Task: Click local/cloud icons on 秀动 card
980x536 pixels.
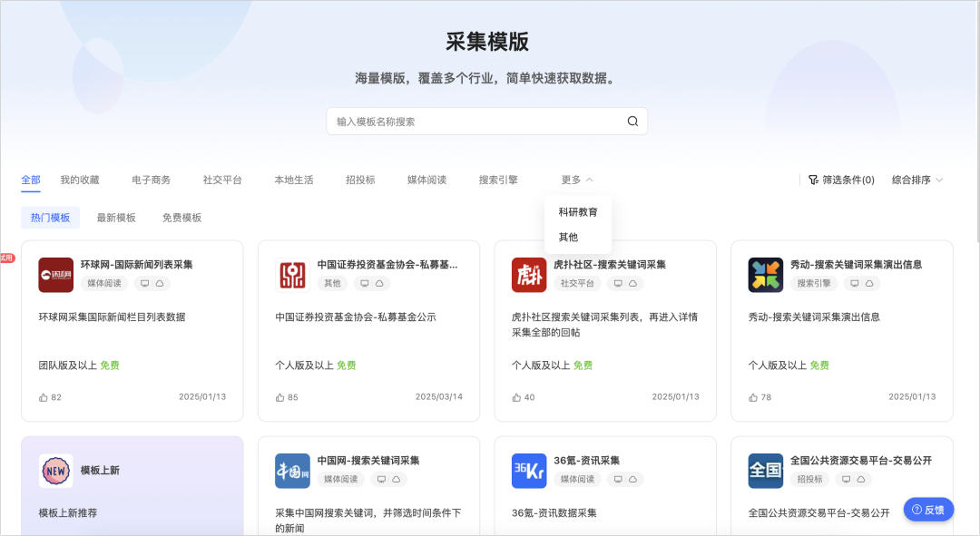Action: [862, 284]
